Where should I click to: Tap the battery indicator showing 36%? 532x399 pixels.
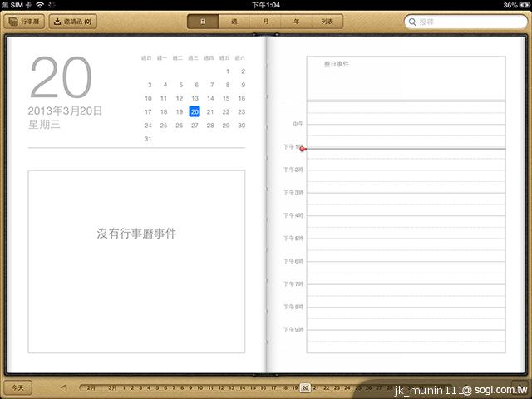(516, 5)
